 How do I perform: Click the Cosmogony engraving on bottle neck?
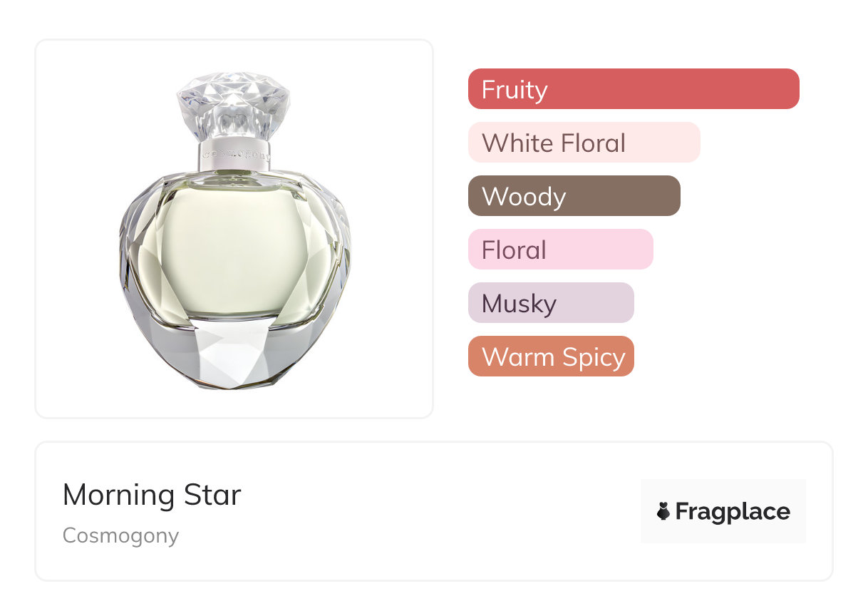click(x=234, y=153)
